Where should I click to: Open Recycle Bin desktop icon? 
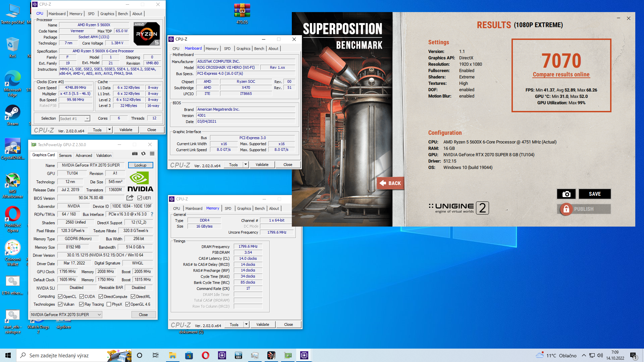point(12,48)
